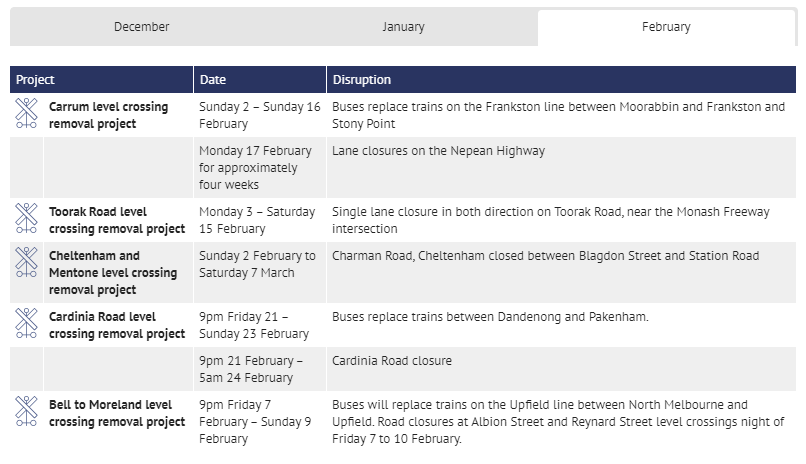Click the Charman Road closure description
Viewport: 806px width, 464px height.
546,256
